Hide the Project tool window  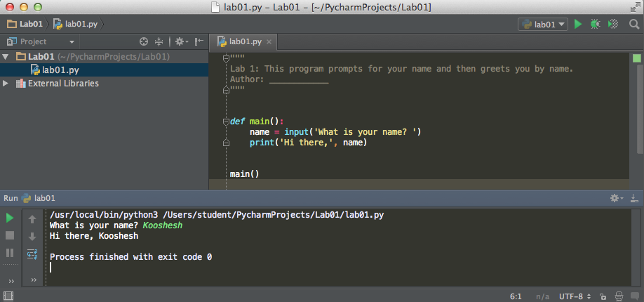(x=199, y=41)
